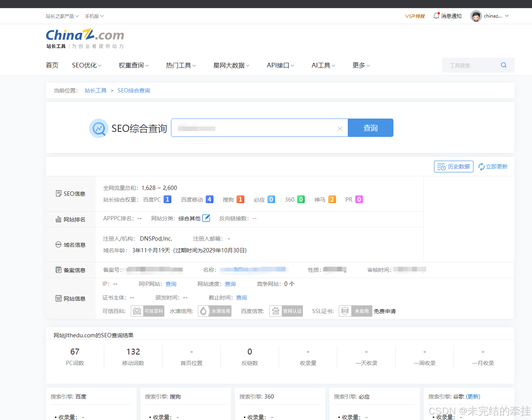Screen dimensions: 532x420
Task: Click 立即更新 refresh link
Action: click(493, 167)
